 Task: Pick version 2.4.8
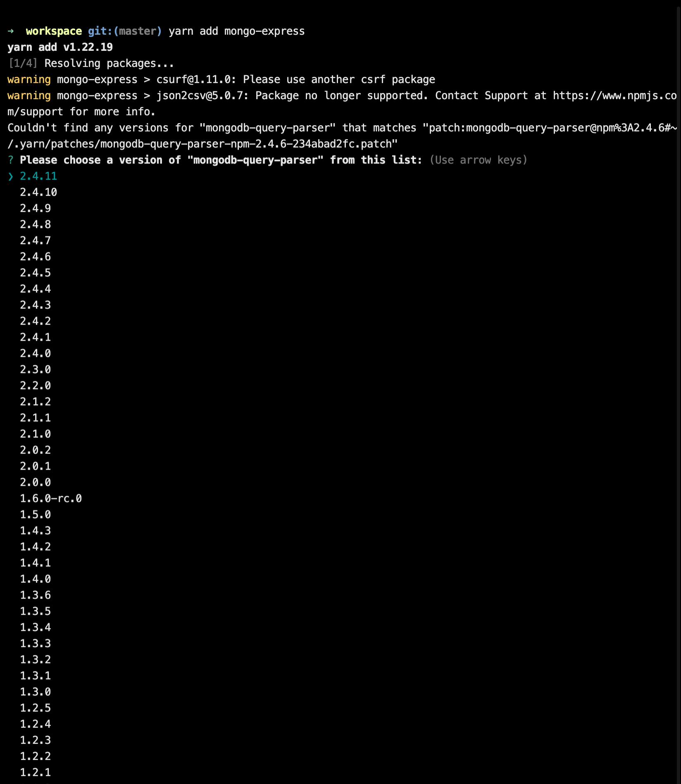point(35,224)
